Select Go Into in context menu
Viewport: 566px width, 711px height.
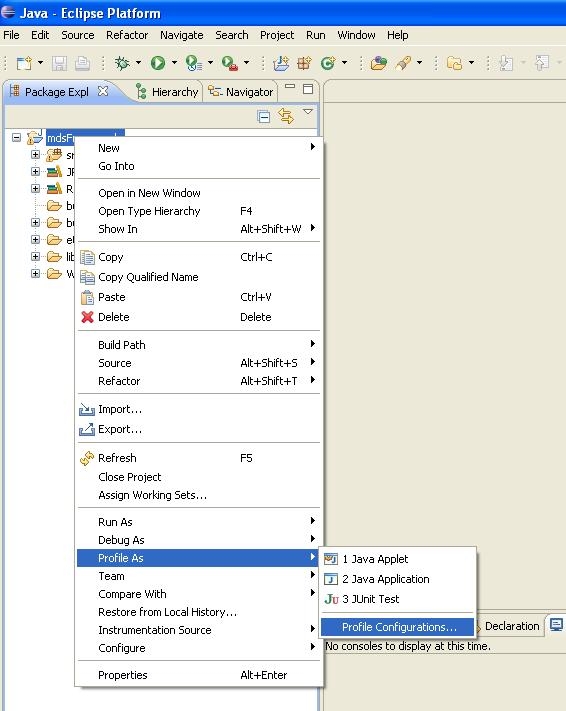tap(198, 166)
